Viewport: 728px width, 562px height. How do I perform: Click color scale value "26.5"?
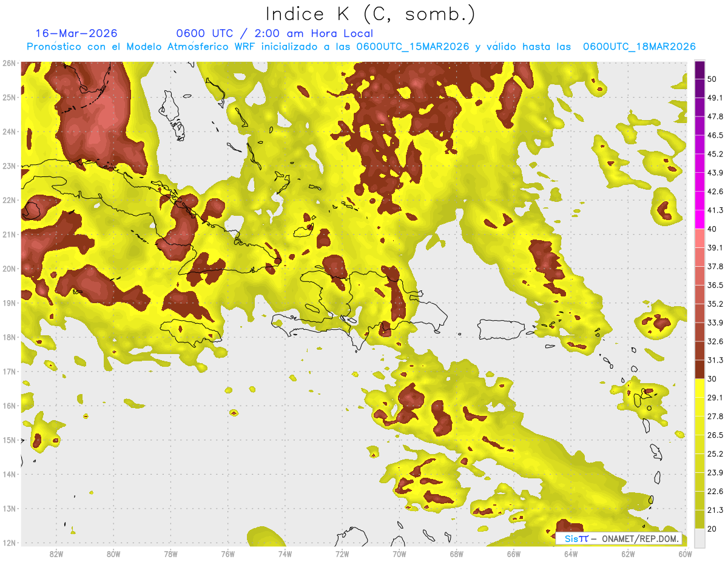715,435
